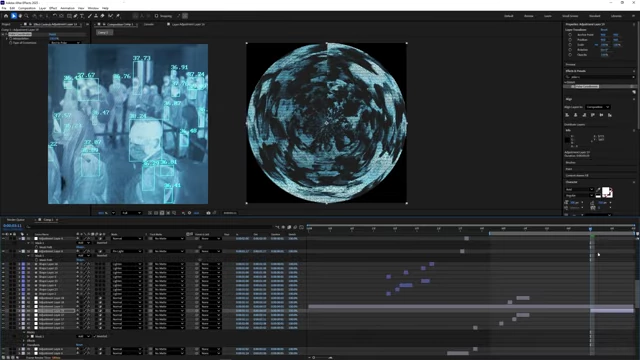The height and width of the screenshot is (360, 640).
Task: Click the align vertical center icon
Action: pos(601,115)
